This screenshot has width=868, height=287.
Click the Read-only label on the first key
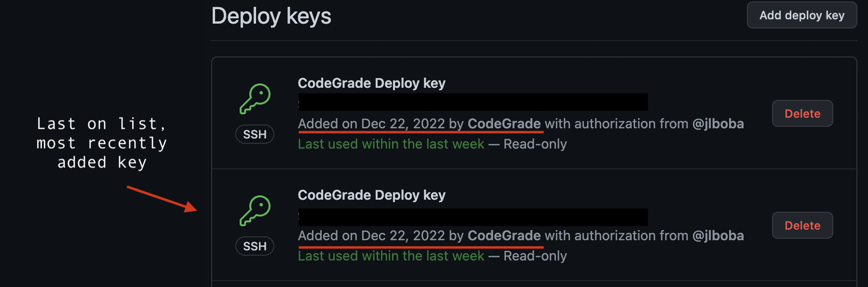point(535,143)
